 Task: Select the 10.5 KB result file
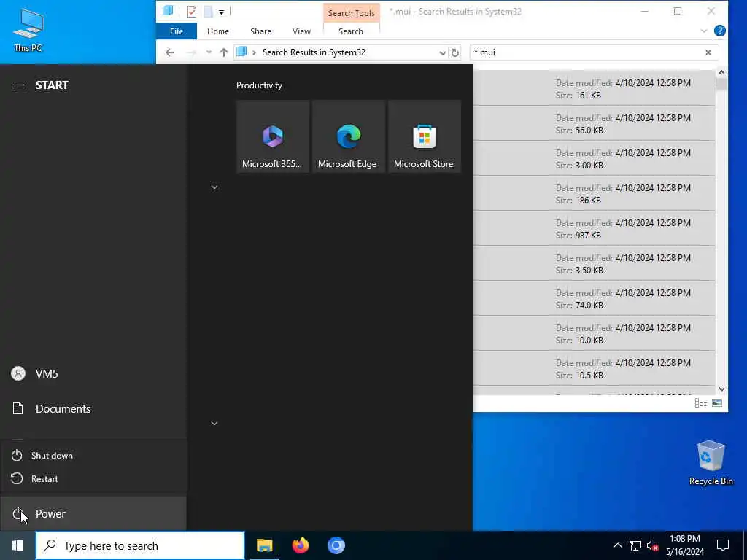[x=594, y=368]
